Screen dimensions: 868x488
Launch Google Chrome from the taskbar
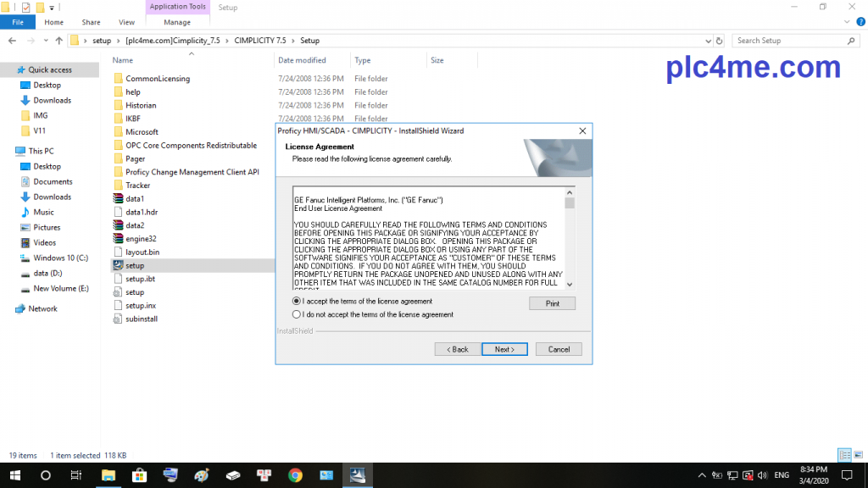[x=295, y=475]
